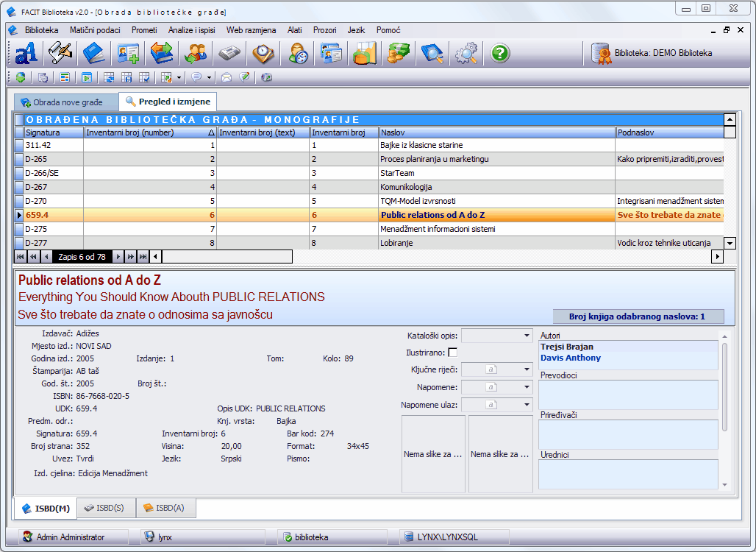Screen dimensions: 756x552
Task: Expand the Napomene ulaz dropdown
Action: pos(527,405)
